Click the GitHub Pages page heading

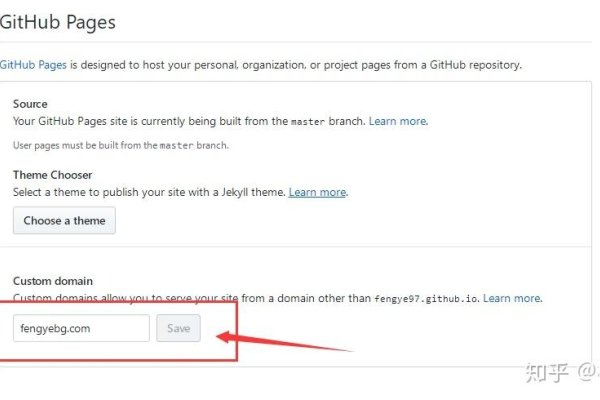pos(58,22)
